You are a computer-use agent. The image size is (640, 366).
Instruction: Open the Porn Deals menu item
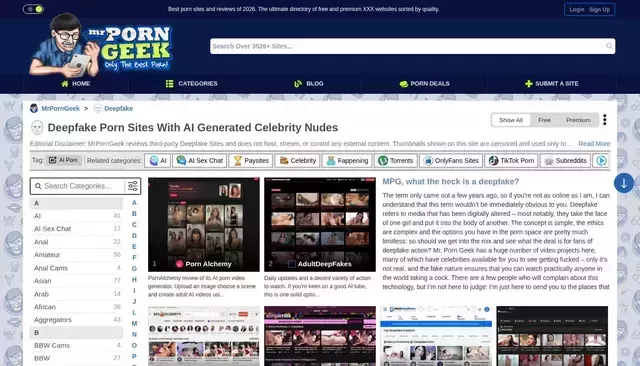424,84
